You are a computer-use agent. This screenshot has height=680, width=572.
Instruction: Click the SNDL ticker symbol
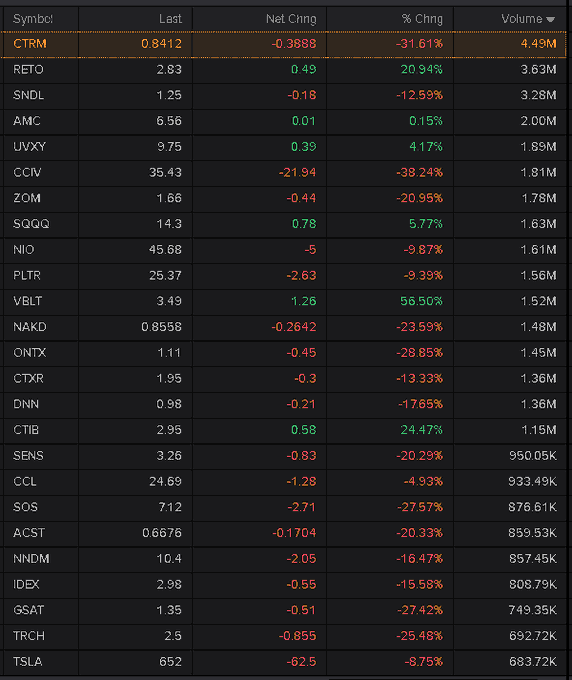point(28,95)
